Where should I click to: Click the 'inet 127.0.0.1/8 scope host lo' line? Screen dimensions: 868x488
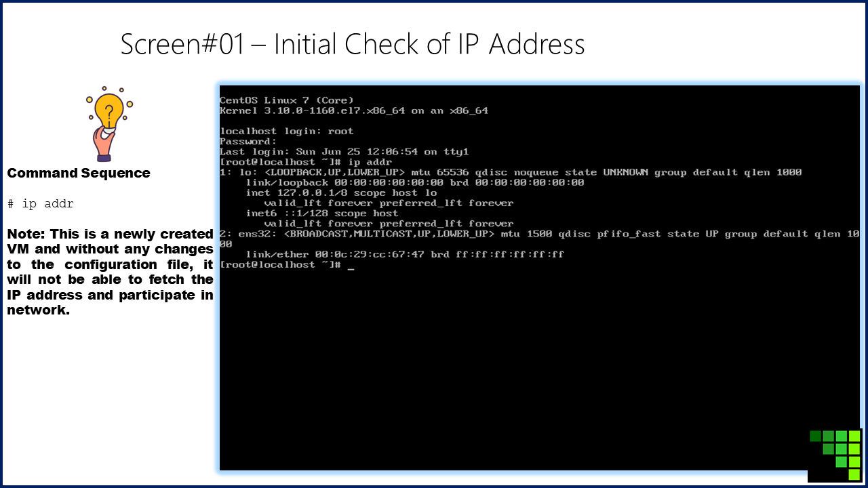(342, 192)
